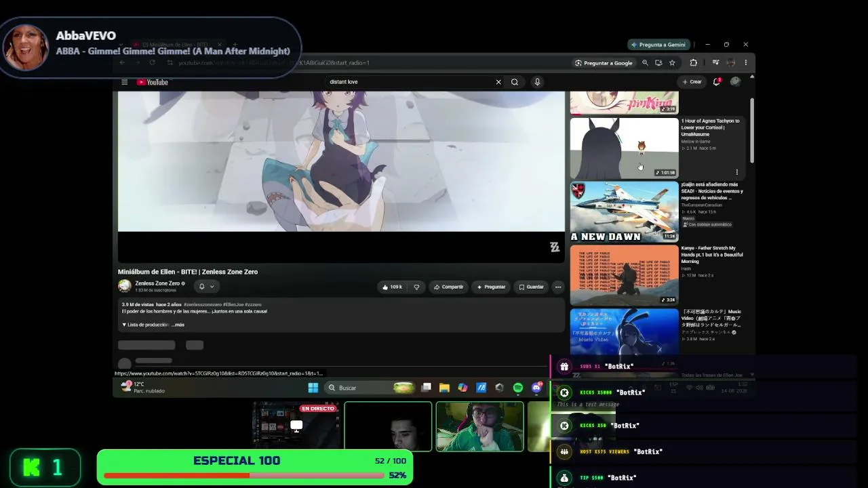Open more actions ellipsis under video
Image resolution: width=868 pixels, height=488 pixels.
tap(558, 287)
